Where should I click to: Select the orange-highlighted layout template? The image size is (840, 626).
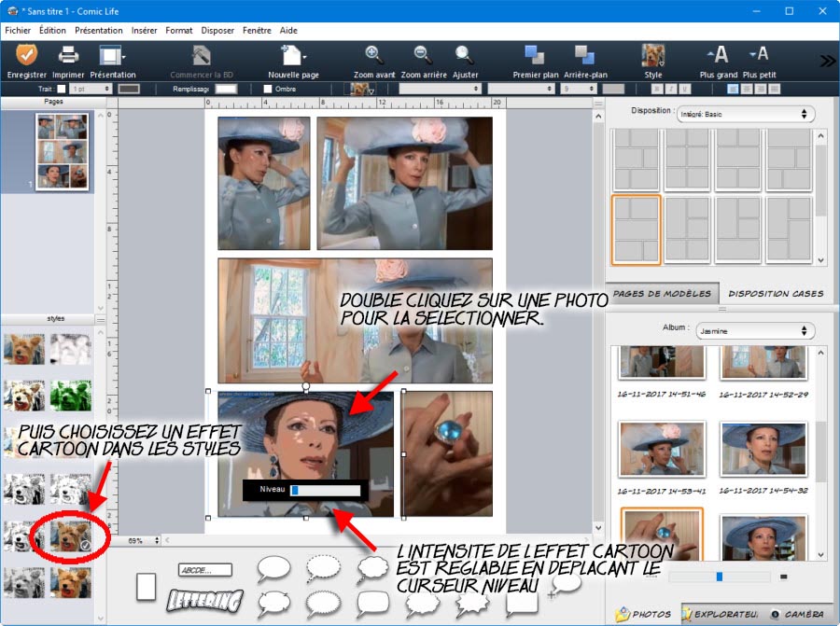(636, 230)
